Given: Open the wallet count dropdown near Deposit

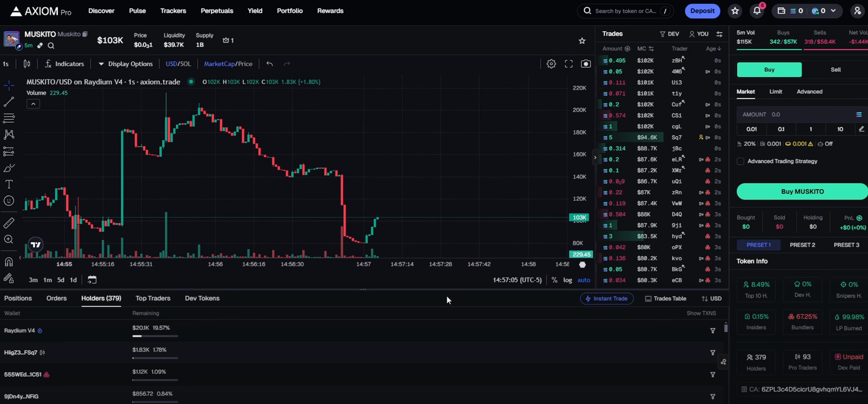Looking at the screenshot, I should [832, 11].
